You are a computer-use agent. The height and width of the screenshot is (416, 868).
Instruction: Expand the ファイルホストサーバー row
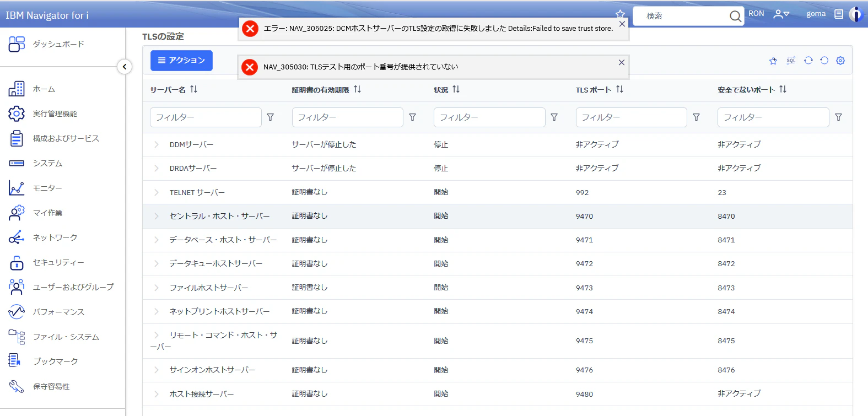coord(157,288)
